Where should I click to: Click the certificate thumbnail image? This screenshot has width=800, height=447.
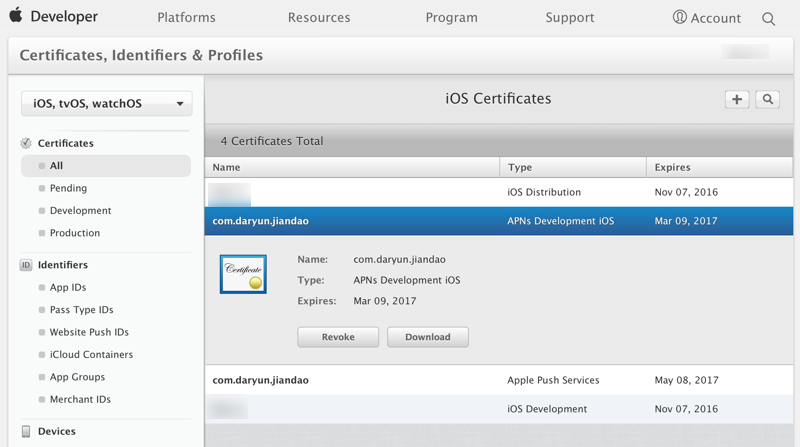click(243, 274)
